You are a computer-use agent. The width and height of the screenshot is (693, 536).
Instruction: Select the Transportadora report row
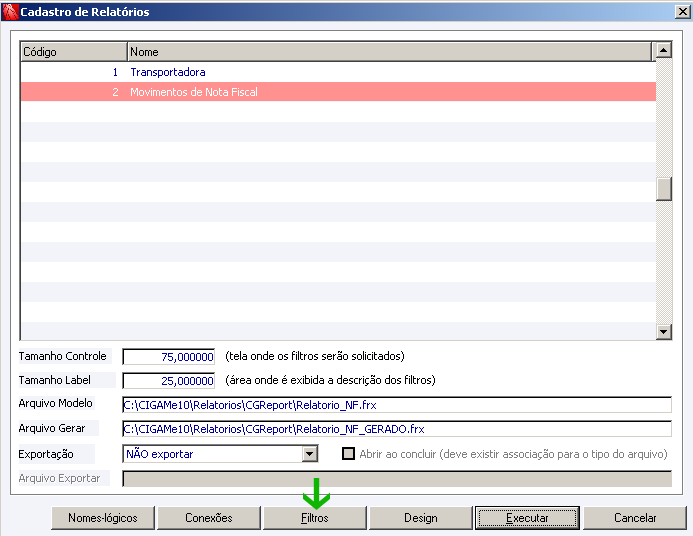[338, 72]
